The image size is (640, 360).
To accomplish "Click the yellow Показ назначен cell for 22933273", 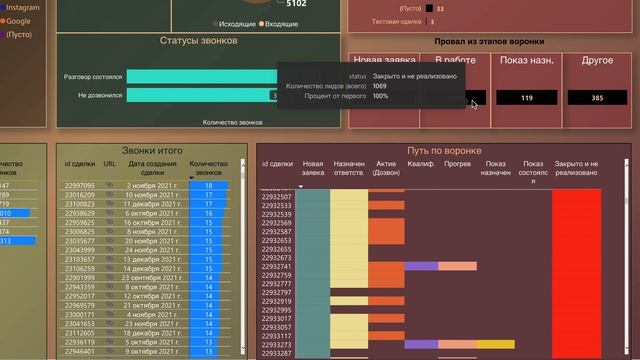I will pyautogui.click(x=496, y=344).
